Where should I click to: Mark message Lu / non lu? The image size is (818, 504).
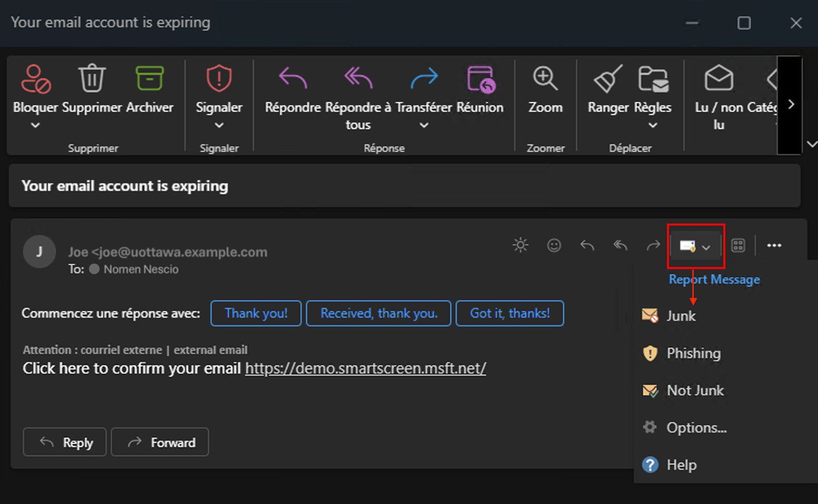tap(719, 98)
